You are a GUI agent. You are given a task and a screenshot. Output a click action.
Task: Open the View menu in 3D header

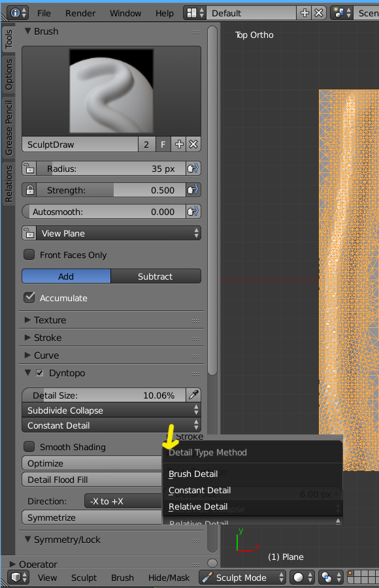click(47, 578)
